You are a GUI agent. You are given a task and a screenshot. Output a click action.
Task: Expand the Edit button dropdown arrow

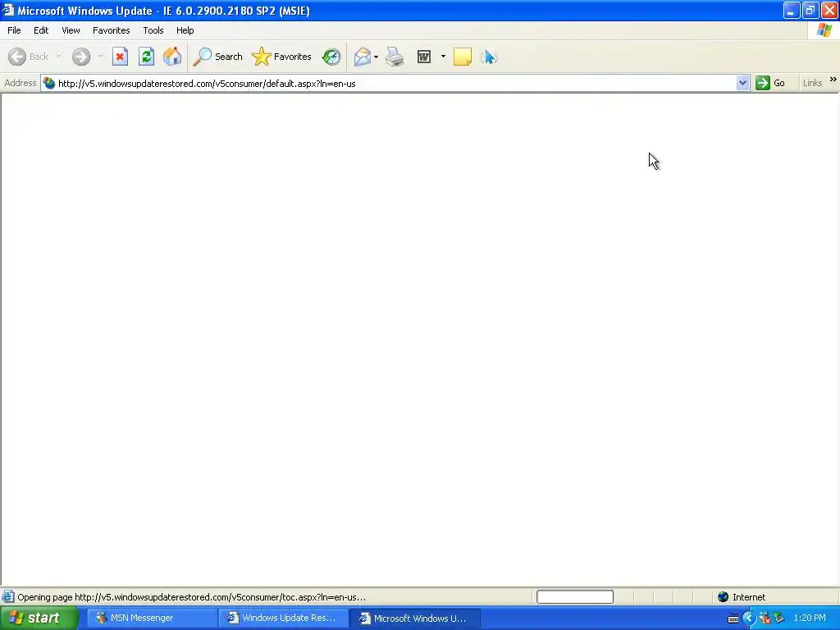[443, 57]
